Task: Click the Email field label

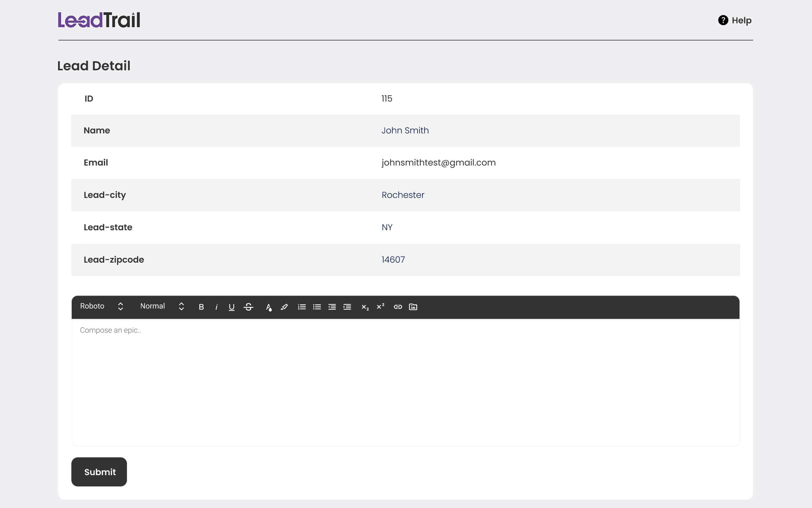Action: tap(95, 162)
